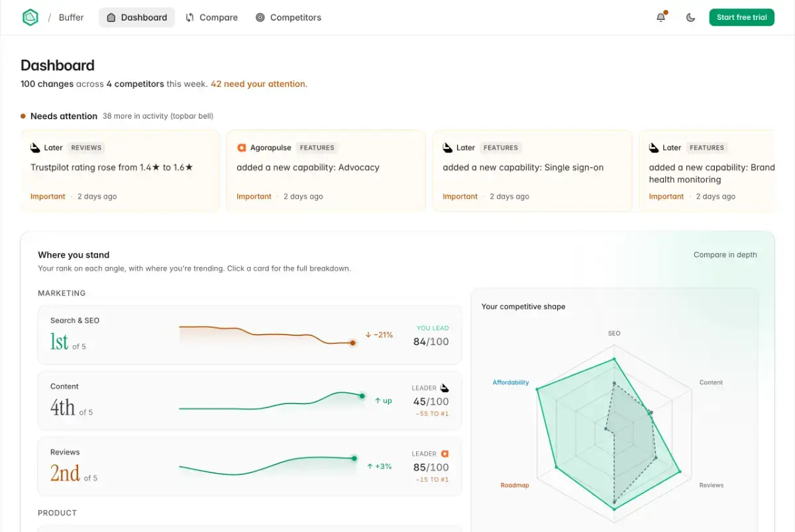Click the '4th of 5' rank
This screenshot has width=795, height=532.
(x=72, y=407)
